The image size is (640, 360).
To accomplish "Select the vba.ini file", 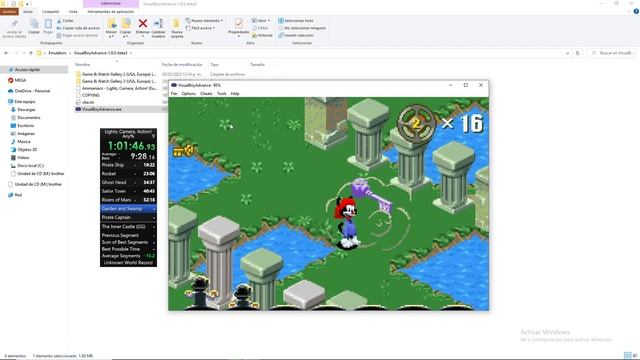I will click(88, 102).
